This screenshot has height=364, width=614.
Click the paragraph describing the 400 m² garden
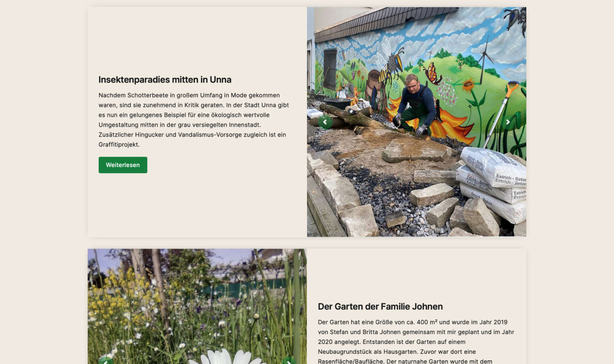[416, 342]
